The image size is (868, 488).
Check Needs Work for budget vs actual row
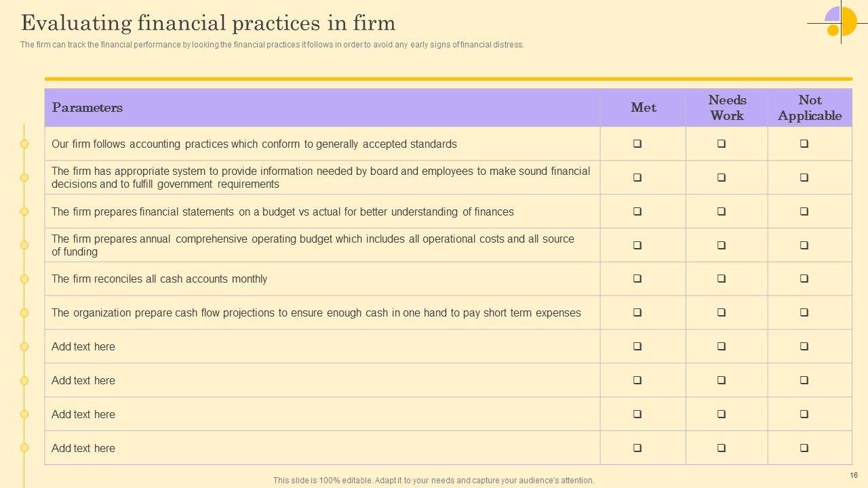(722, 211)
